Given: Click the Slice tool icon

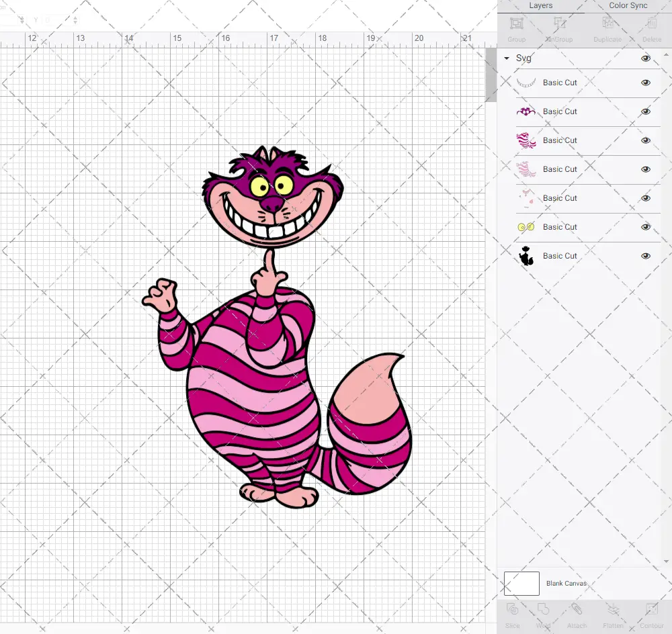Looking at the screenshot, I should pyautogui.click(x=512, y=609).
